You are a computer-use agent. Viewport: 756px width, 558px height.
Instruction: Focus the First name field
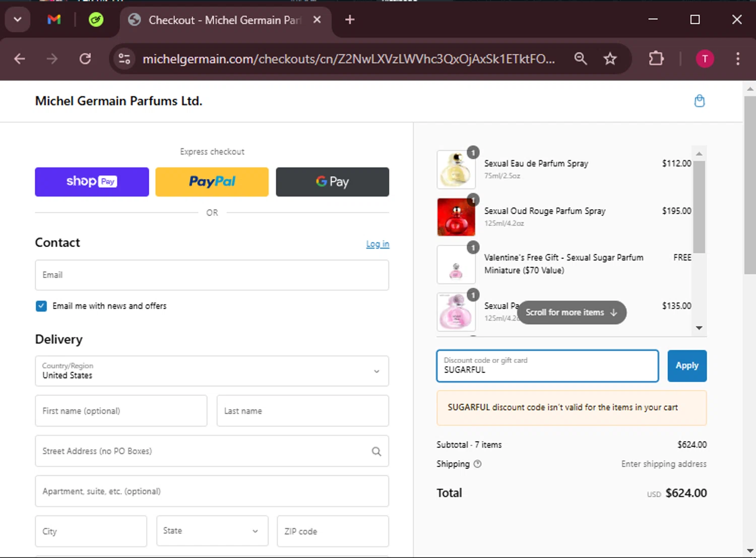(121, 411)
